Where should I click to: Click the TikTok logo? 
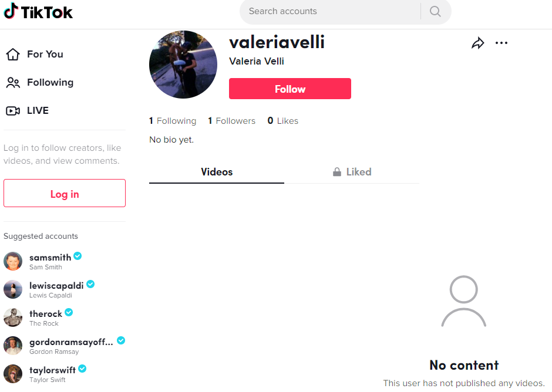(x=38, y=11)
